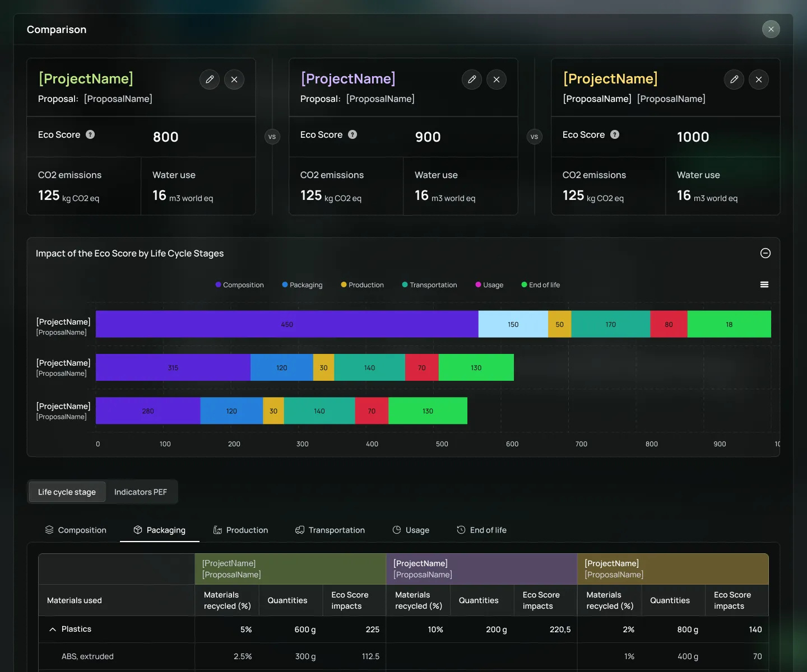
Task: Hide End of life series in legend
Action: tap(541, 285)
